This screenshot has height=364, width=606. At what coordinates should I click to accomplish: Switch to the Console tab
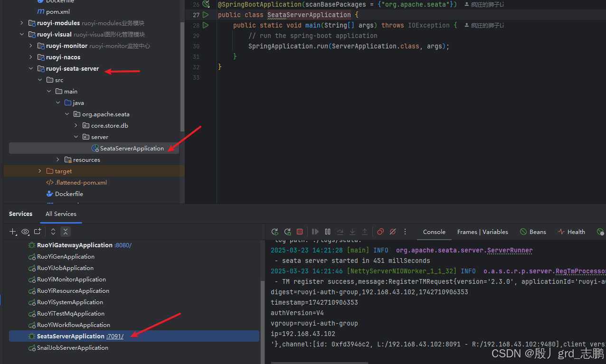pos(434,232)
